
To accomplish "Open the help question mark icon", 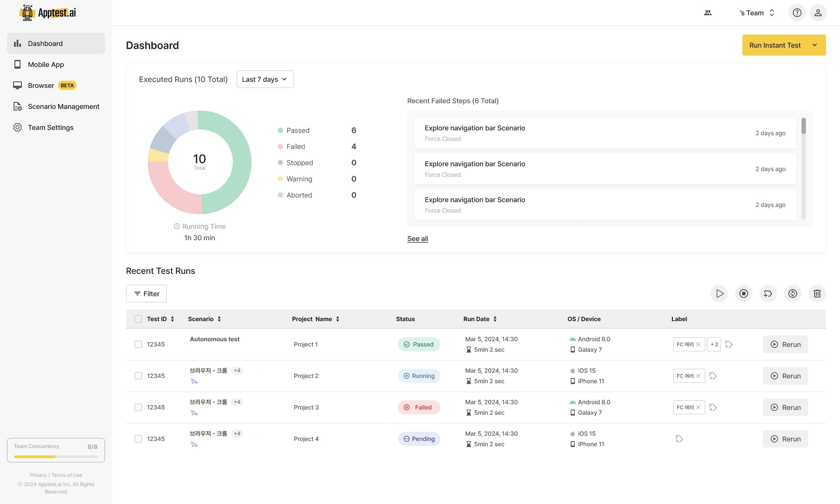I will coord(797,13).
